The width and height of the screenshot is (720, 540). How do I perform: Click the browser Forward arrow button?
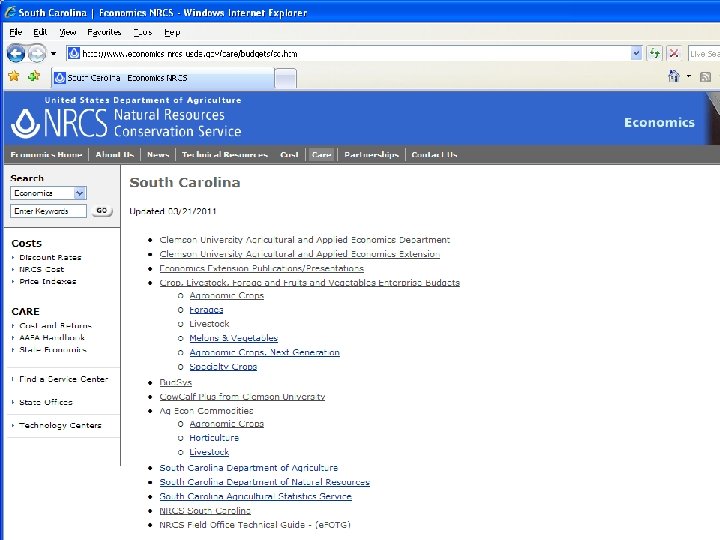[x=37, y=54]
